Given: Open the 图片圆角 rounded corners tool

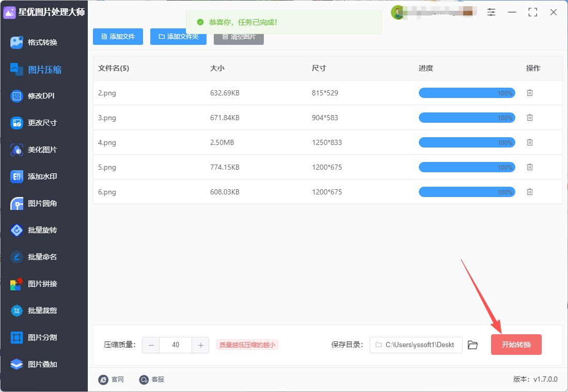Looking at the screenshot, I should click(x=34, y=203).
